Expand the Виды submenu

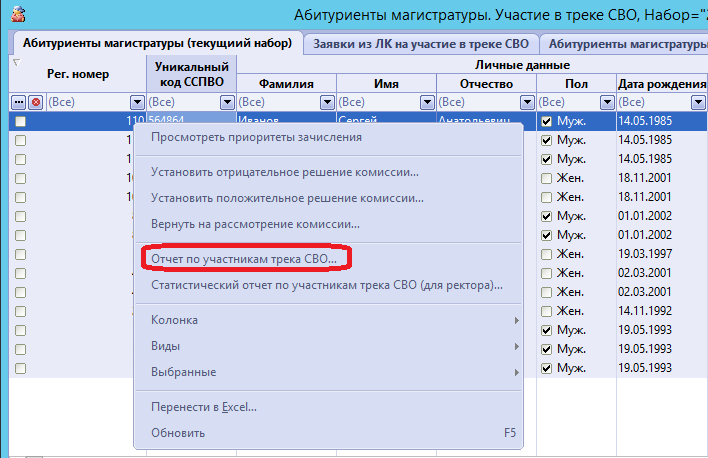(x=328, y=346)
